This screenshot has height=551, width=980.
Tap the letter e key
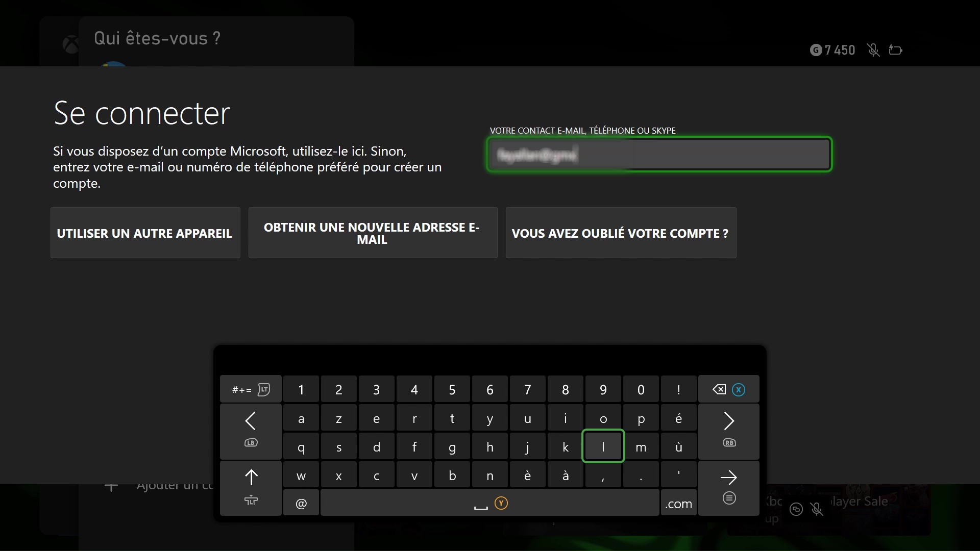pyautogui.click(x=377, y=418)
